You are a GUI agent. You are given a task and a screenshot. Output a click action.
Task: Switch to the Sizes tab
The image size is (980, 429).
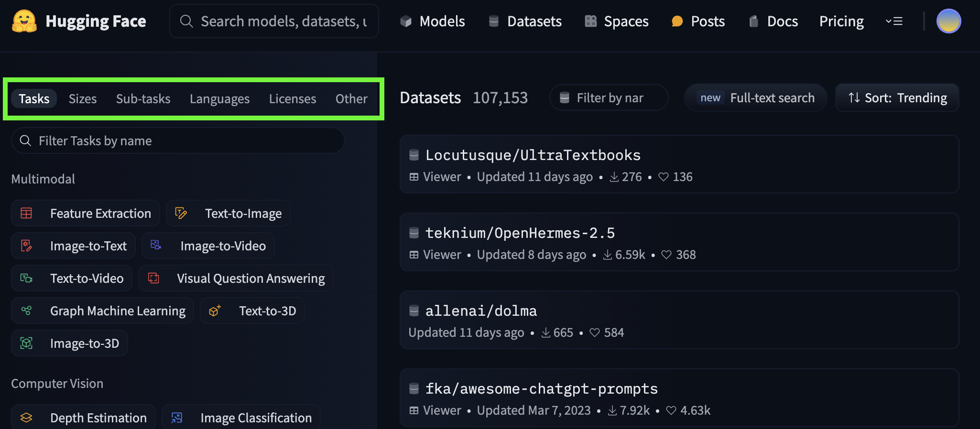pos(83,98)
